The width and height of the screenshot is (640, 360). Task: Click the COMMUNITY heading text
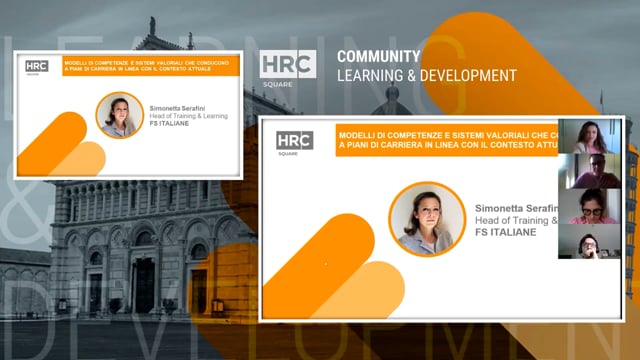[378, 56]
